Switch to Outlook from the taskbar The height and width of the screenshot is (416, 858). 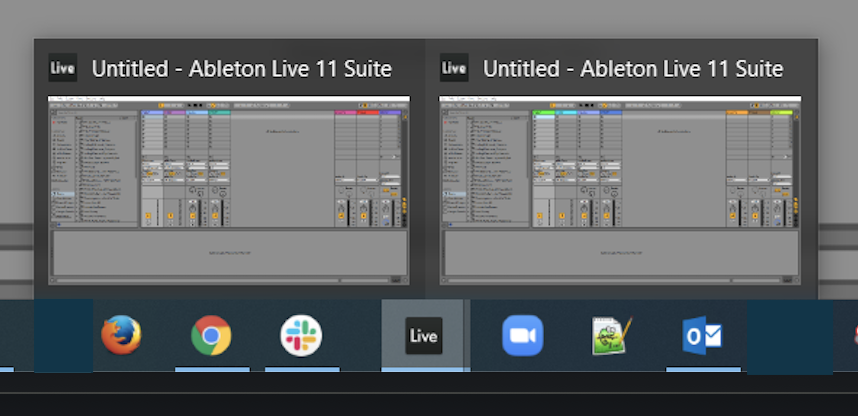702,336
